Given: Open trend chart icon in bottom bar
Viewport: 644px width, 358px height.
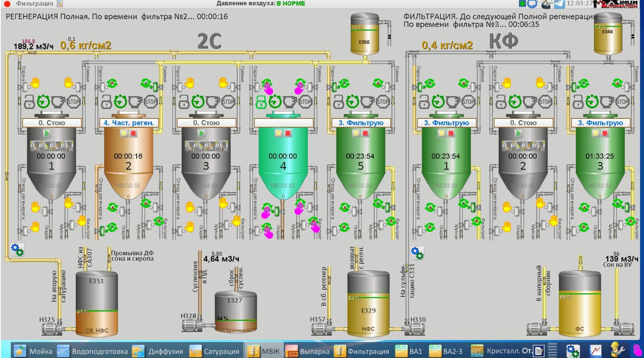Looking at the screenshot, I should [x=596, y=351].
